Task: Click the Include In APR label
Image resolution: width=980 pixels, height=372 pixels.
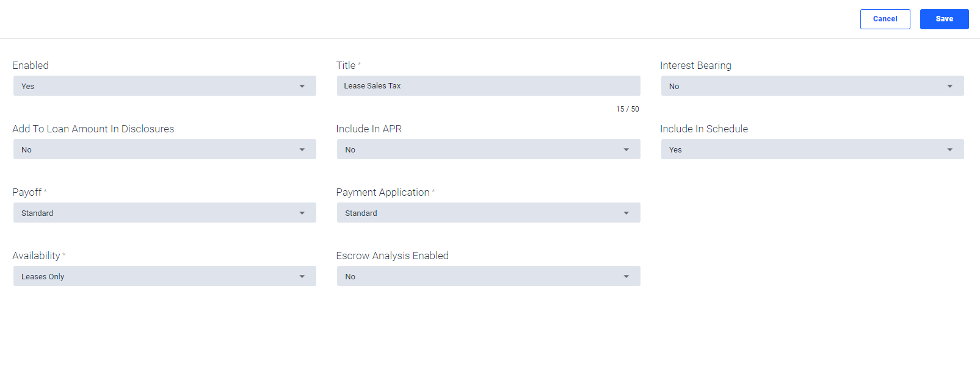Action: point(369,129)
